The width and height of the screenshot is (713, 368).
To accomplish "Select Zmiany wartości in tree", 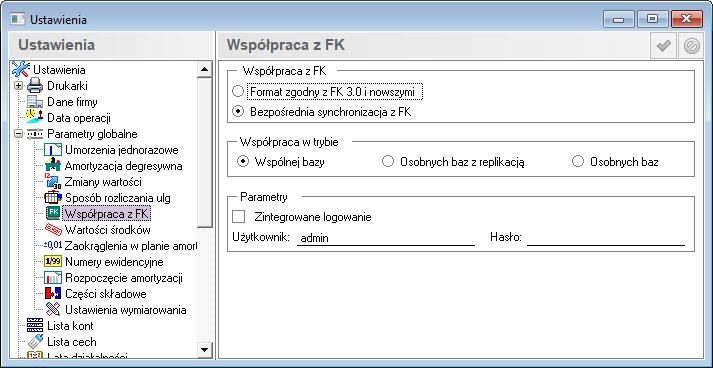I will 103,182.
